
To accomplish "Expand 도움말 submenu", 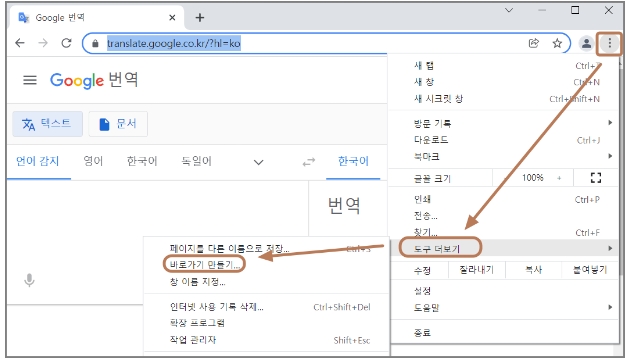I will pyautogui.click(x=505, y=308).
